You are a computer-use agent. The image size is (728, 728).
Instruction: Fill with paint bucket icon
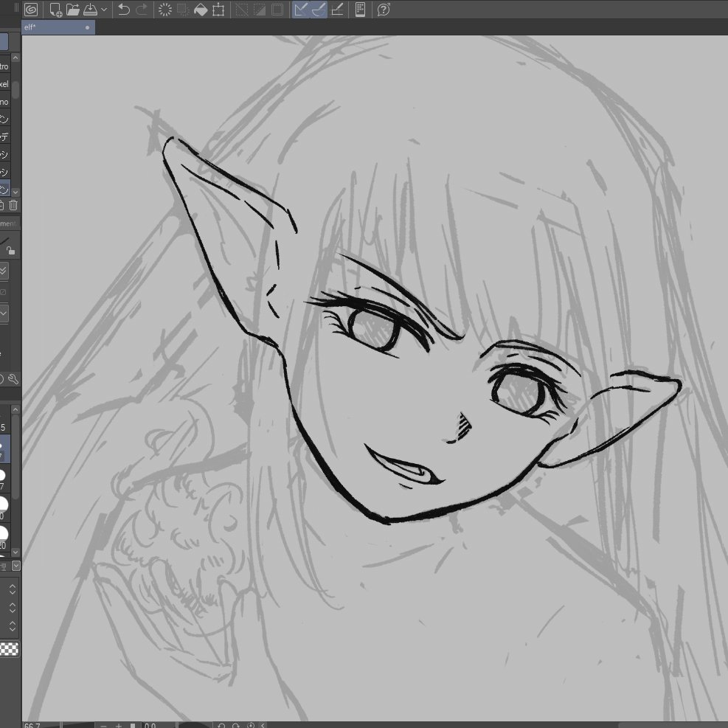[201, 10]
